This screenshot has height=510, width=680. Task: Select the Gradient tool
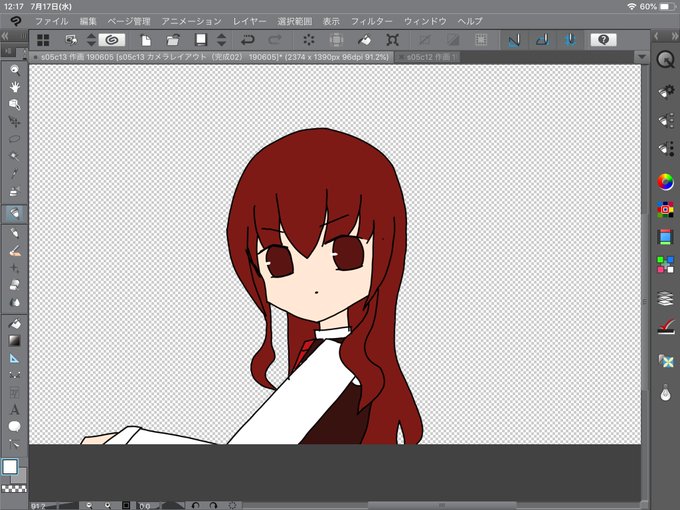(14, 341)
